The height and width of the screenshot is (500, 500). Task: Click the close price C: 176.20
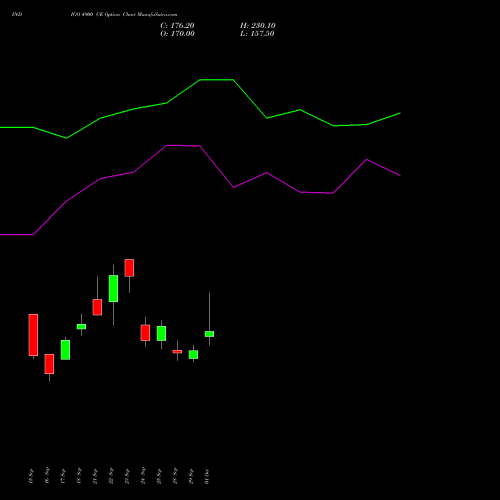(177, 26)
